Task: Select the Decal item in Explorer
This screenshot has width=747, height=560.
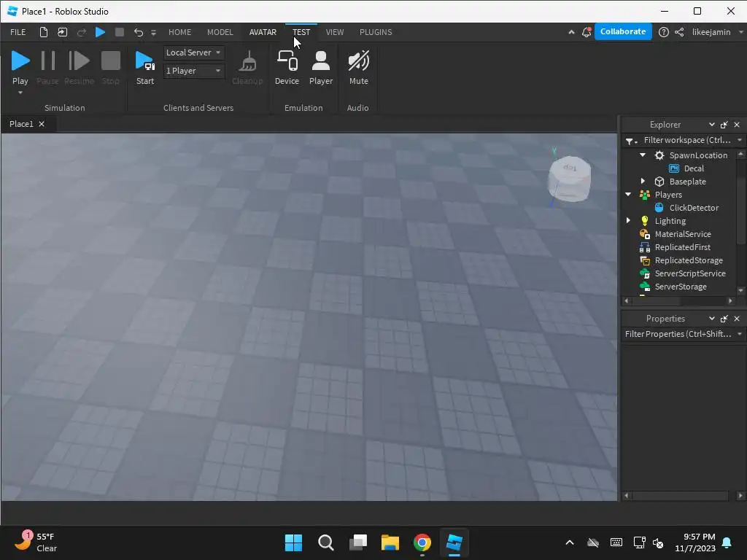Action: (x=694, y=168)
